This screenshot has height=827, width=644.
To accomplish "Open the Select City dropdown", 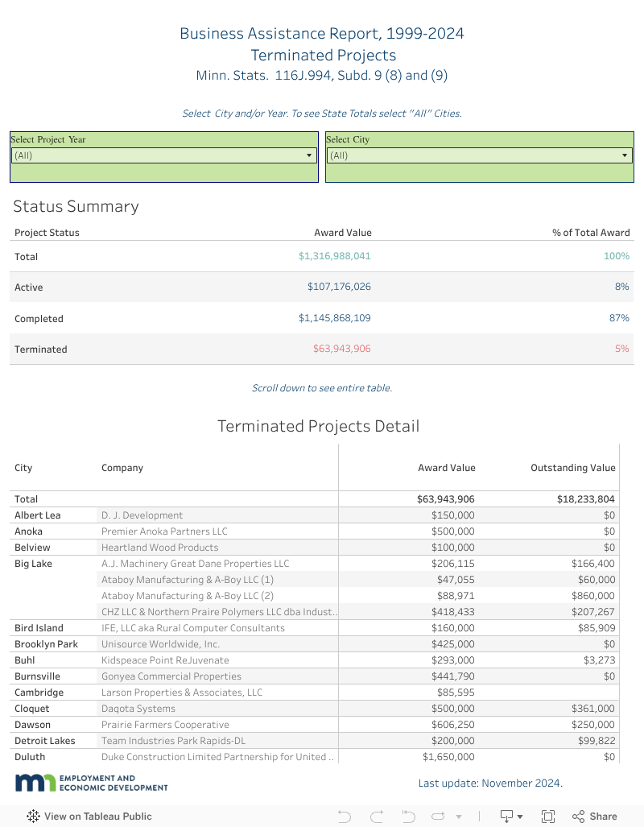I will point(479,155).
